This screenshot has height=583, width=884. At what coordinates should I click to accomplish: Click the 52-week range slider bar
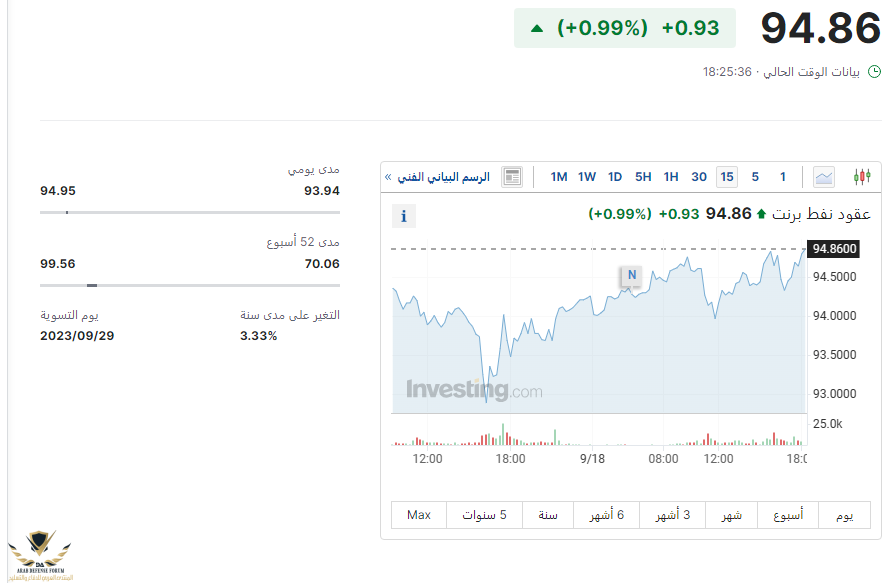point(190,285)
